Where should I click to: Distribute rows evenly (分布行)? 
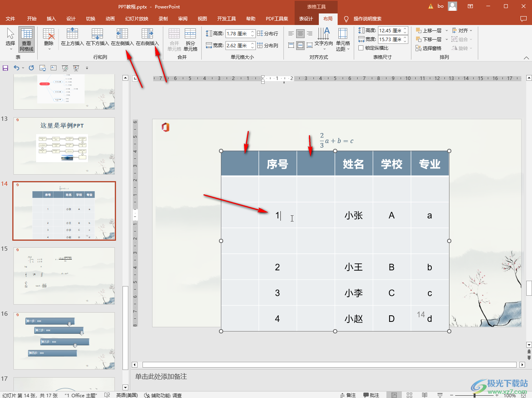pyautogui.click(x=268, y=34)
